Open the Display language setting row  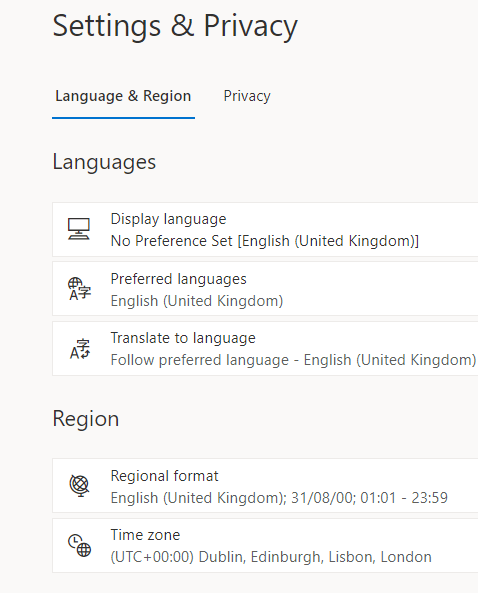click(x=265, y=230)
